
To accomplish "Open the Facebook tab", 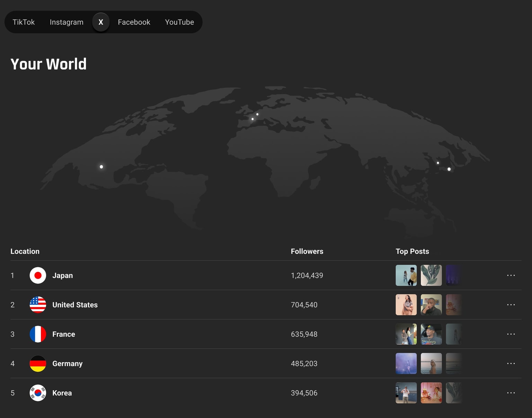I will coord(134,22).
